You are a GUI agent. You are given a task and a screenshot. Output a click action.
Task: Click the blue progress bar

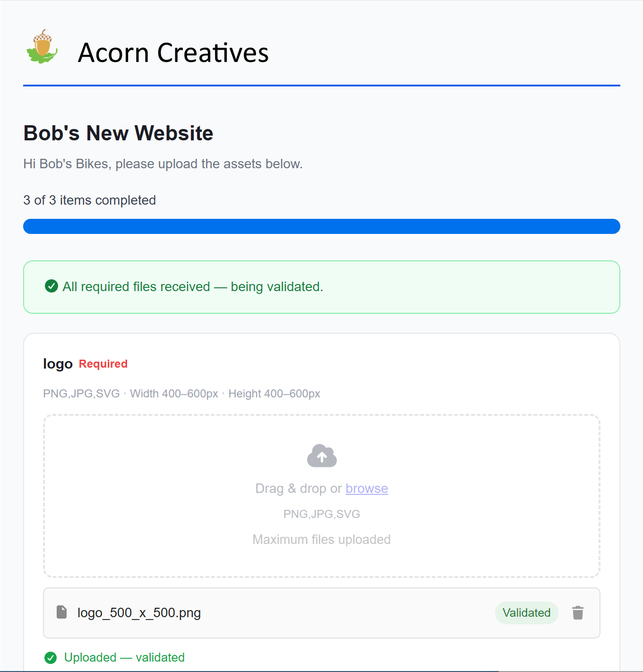[x=322, y=226]
